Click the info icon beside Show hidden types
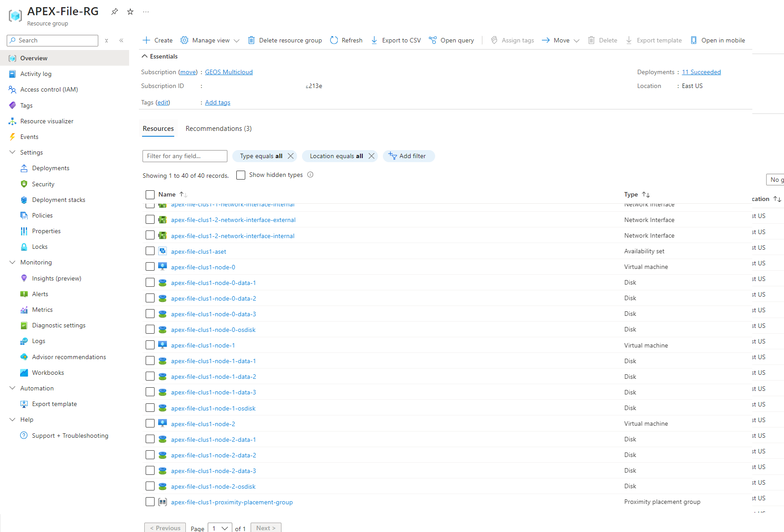784x532 pixels. (x=310, y=175)
